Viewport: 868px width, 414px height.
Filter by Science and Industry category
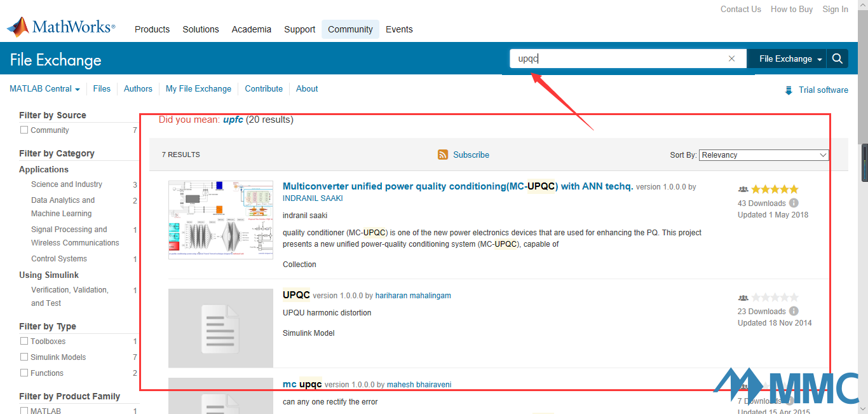pos(67,184)
